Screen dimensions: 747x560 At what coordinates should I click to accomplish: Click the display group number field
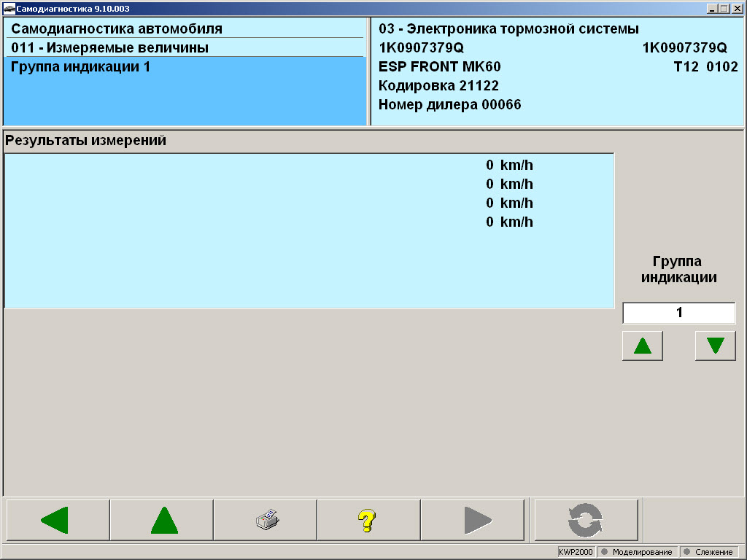pyautogui.click(x=678, y=313)
